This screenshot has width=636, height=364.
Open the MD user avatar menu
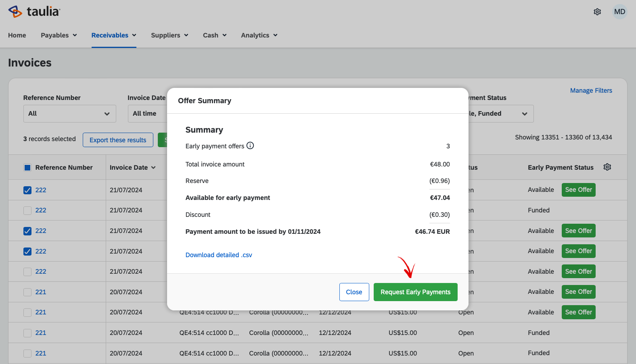tap(619, 12)
